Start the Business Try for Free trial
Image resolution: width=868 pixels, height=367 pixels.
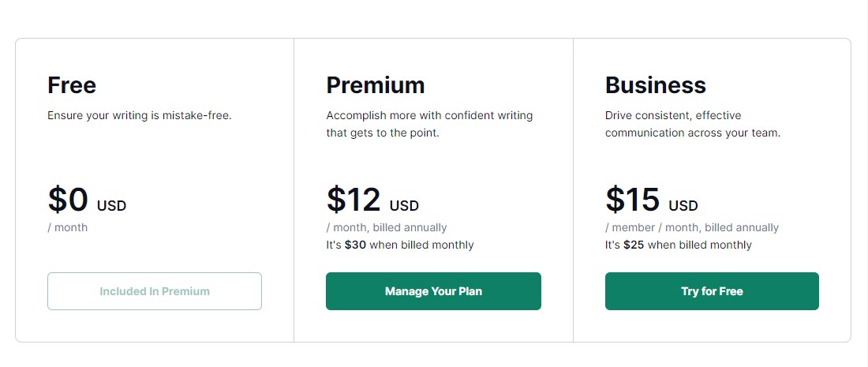coord(712,291)
